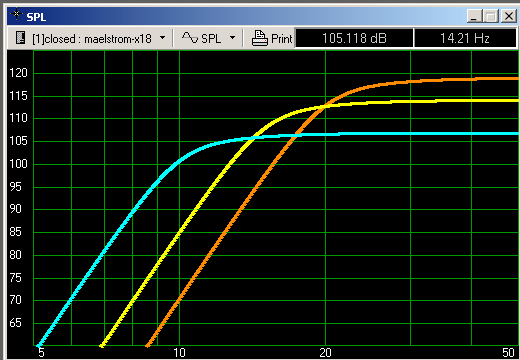Click the orange SPL response curve
Screen dimensions: 520x360
(x=433, y=80)
